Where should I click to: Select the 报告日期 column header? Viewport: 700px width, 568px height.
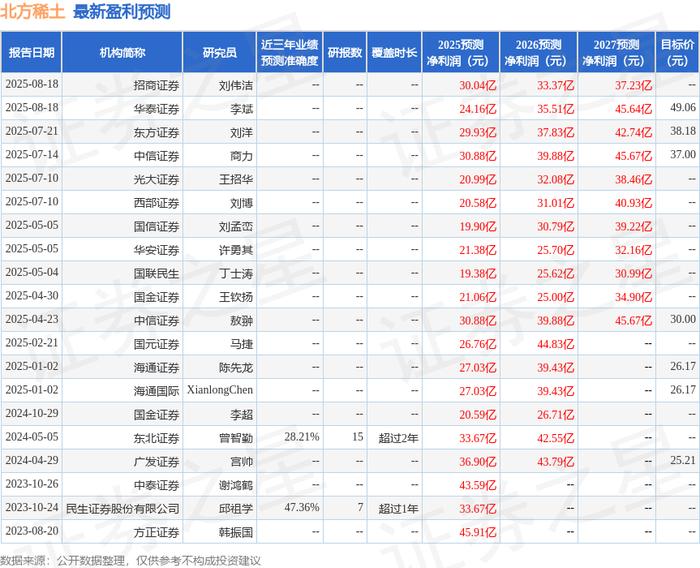pos(31,52)
